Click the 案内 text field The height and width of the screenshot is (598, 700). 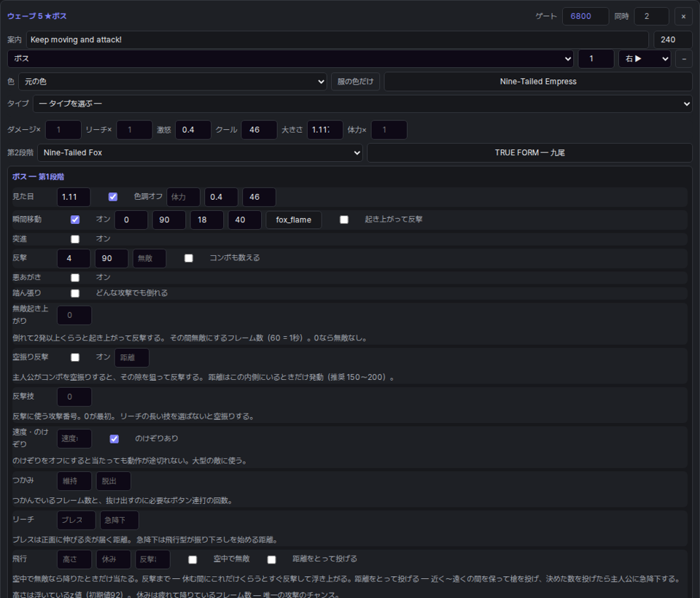click(x=337, y=40)
